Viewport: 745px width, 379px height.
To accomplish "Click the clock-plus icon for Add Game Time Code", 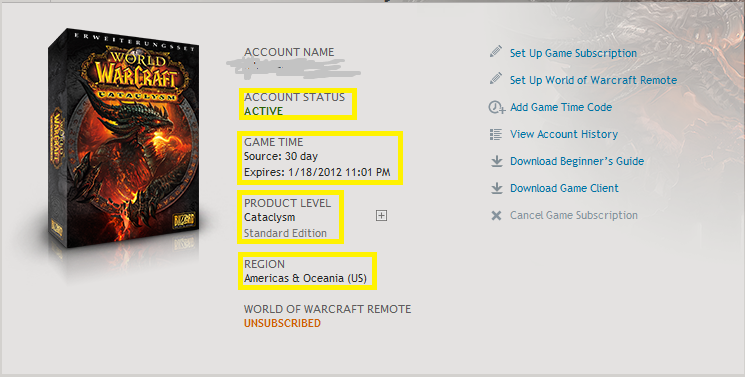I will coord(497,107).
